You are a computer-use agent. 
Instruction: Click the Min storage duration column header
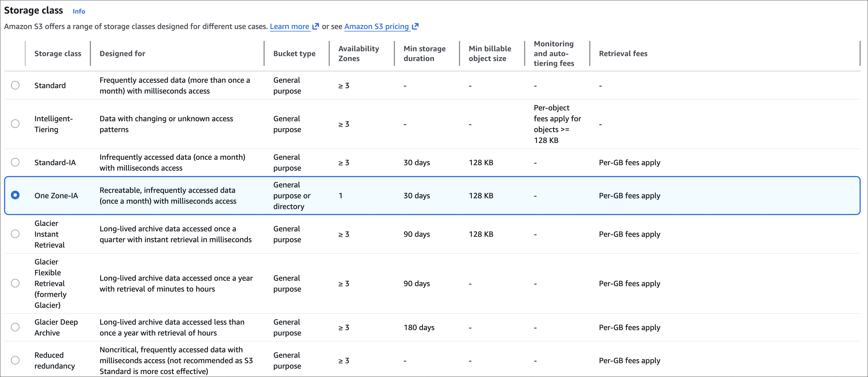[x=424, y=53]
